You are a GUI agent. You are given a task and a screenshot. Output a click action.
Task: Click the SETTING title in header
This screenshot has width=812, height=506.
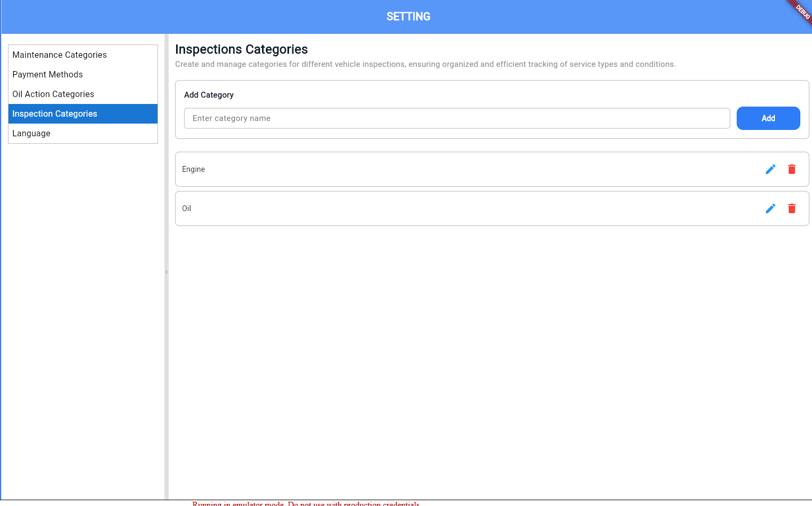(408, 17)
